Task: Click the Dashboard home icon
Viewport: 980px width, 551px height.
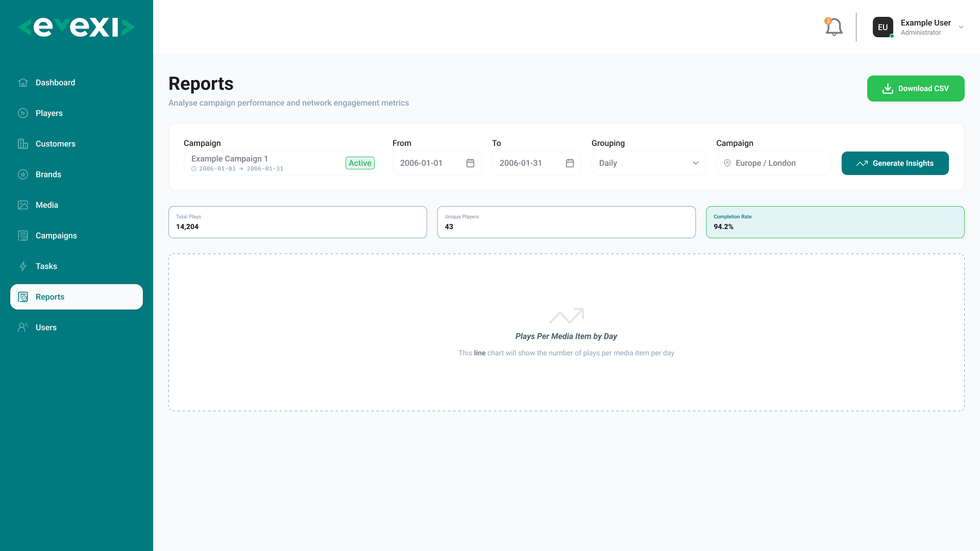Action: tap(23, 83)
